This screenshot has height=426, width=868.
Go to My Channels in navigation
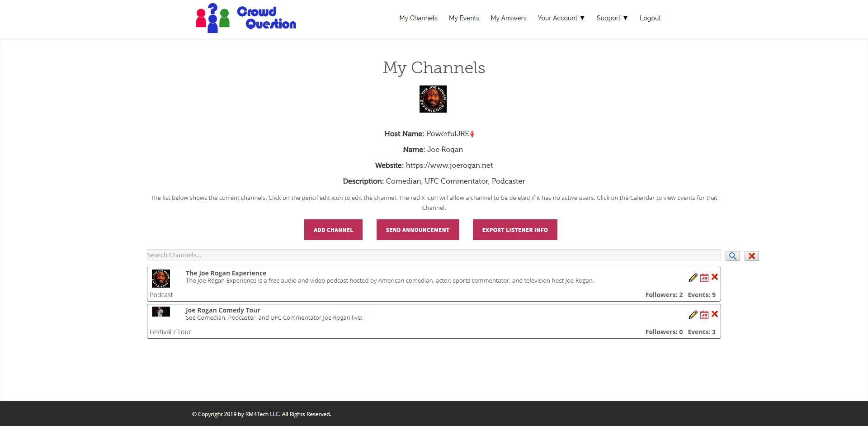pos(418,18)
